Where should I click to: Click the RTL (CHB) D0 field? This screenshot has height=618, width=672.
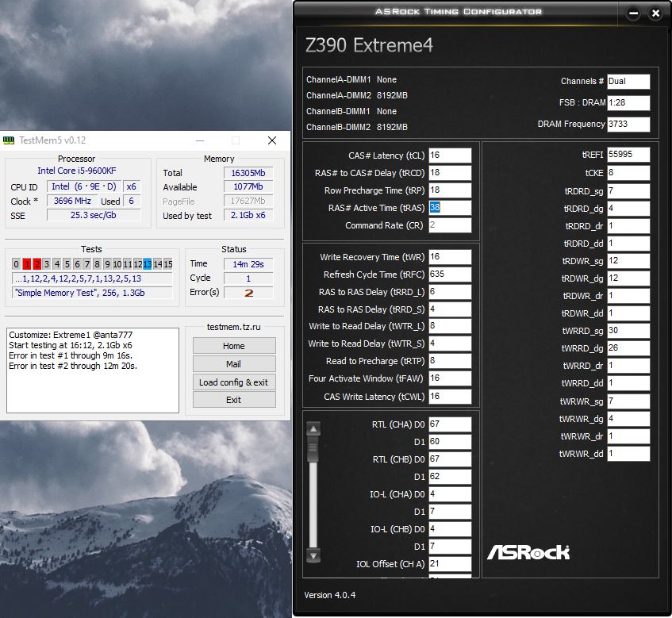point(450,459)
